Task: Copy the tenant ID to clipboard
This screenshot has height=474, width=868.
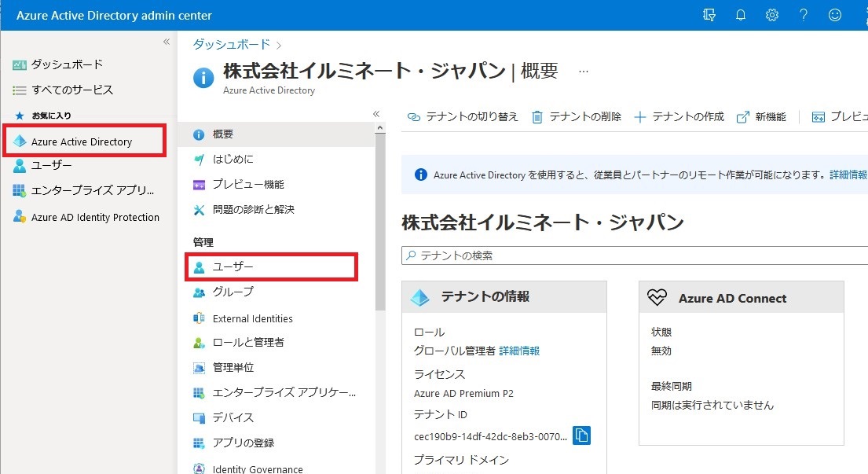Action: [581, 435]
